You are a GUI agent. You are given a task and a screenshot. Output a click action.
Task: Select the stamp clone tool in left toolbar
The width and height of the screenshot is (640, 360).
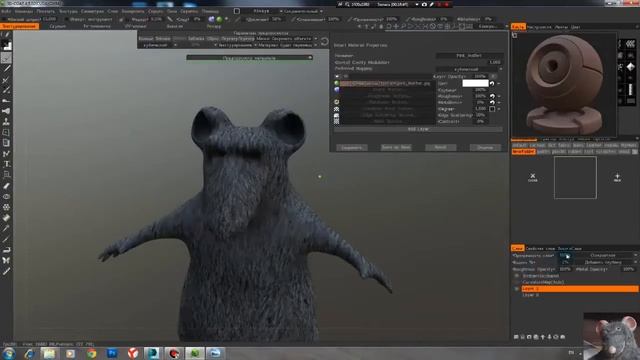pyautogui.click(x=6, y=122)
